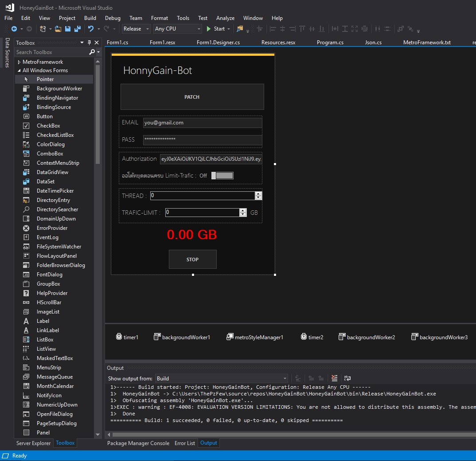Viewport: 476px width, 461px height.
Task: Select the backgroundWorker2 component
Action: pos(367,337)
